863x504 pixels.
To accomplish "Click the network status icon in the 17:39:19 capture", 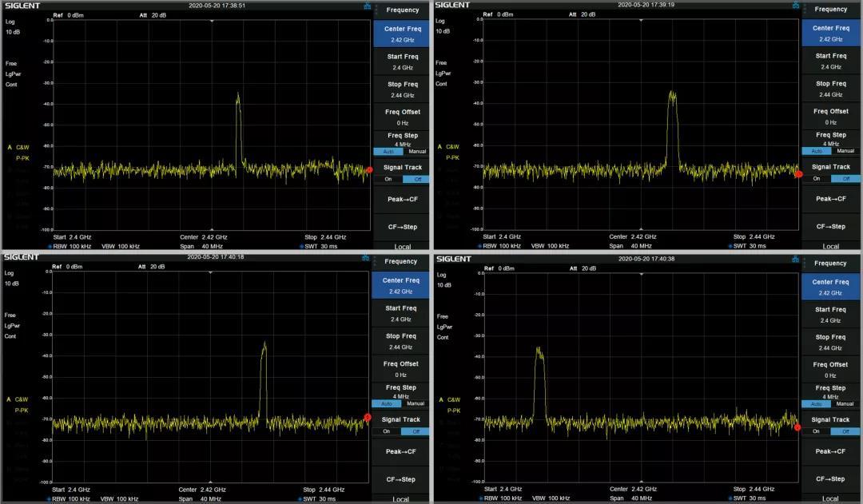I will 795,6.
